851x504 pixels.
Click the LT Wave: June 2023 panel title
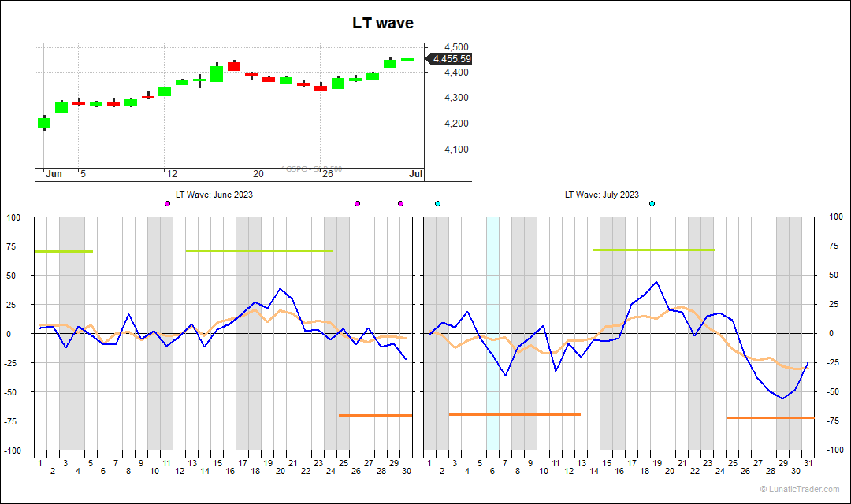click(x=213, y=195)
